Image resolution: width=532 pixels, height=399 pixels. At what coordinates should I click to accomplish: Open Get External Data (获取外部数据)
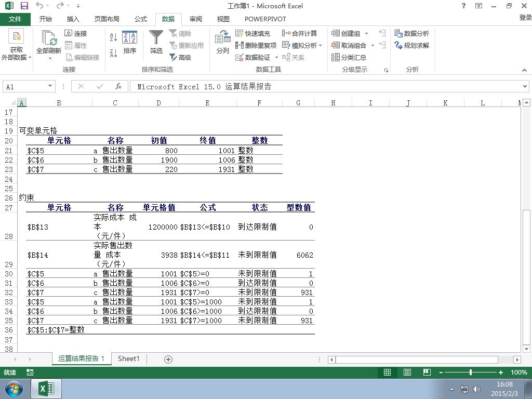click(16, 45)
